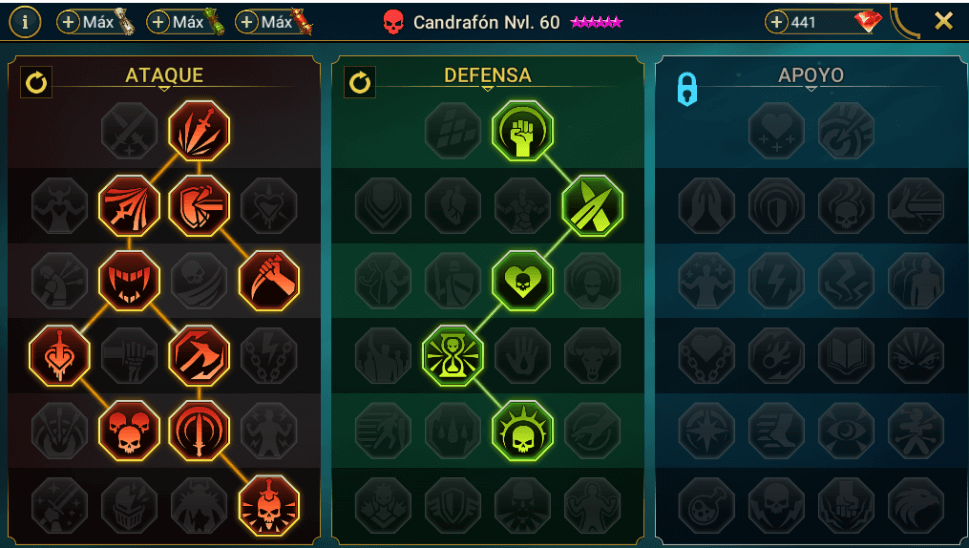Select the flaming skull bottom attack mastery
The width and height of the screenshot is (969, 548).
tap(269, 505)
